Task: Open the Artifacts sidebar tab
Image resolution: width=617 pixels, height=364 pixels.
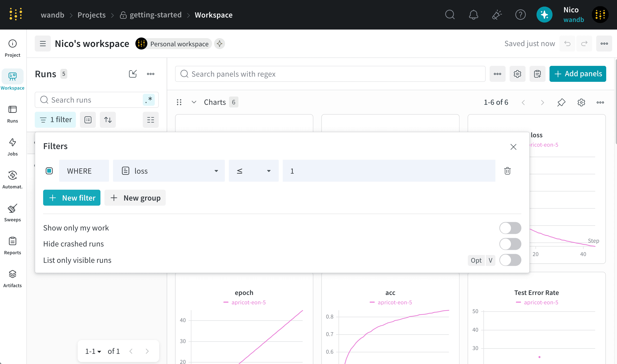Action: [x=13, y=278]
